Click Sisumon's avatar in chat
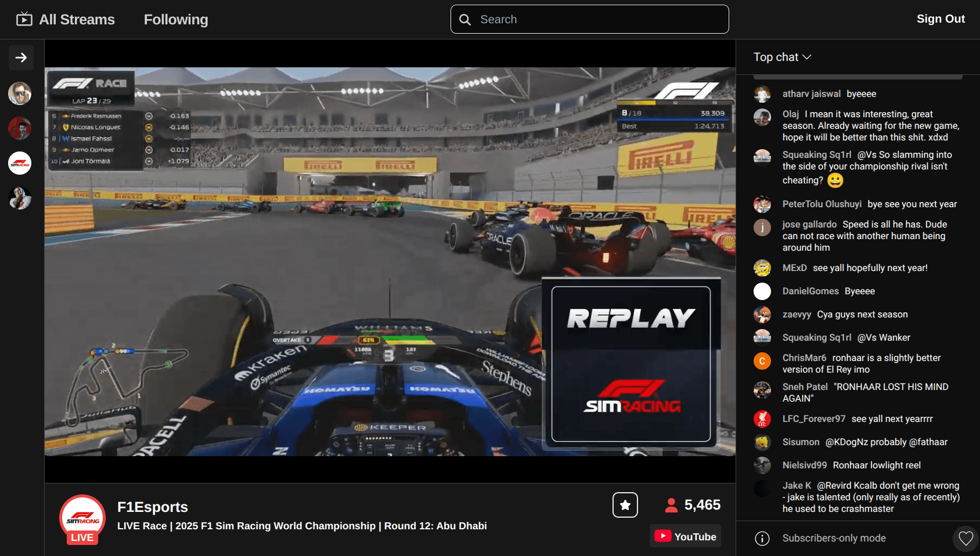This screenshot has width=980, height=556. pos(762,442)
